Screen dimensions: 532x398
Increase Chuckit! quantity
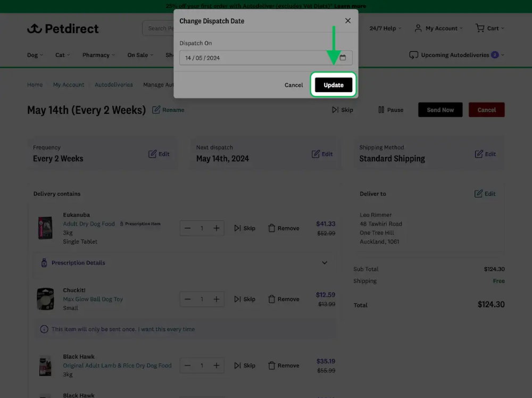[x=217, y=299]
